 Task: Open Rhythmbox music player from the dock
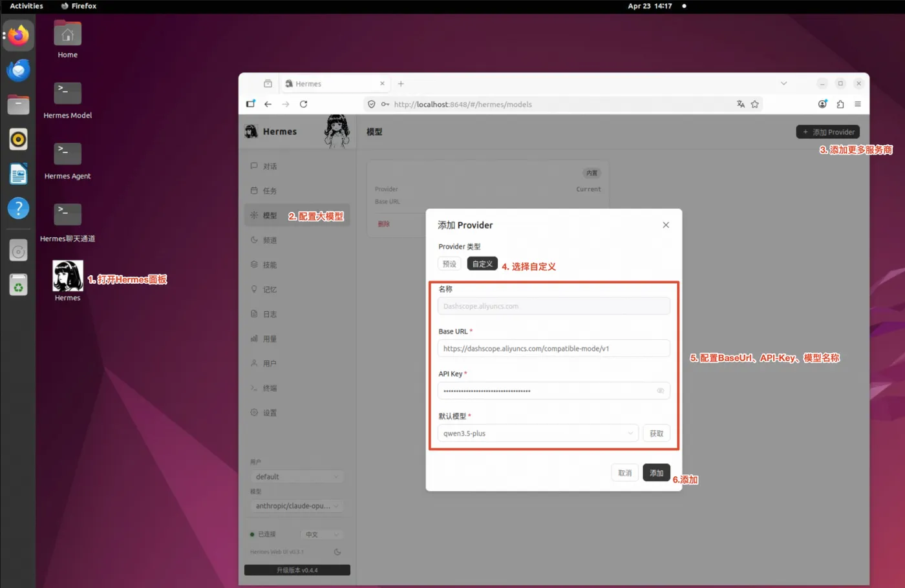pos(18,139)
